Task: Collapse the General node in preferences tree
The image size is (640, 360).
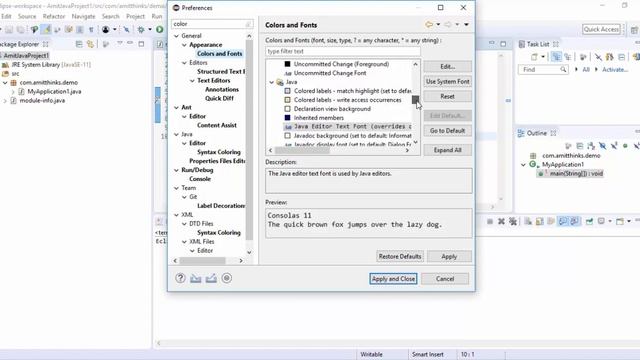Action: click(176, 36)
